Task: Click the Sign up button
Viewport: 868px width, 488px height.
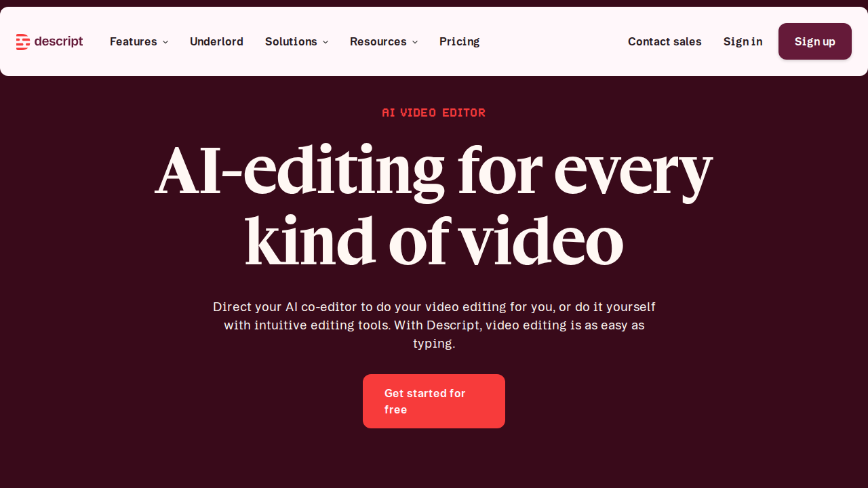Action: (x=815, y=41)
